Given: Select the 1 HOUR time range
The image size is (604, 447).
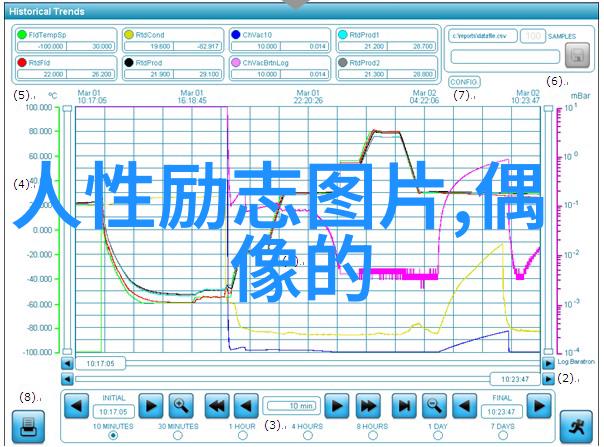Looking at the screenshot, I should (x=242, y=435).
